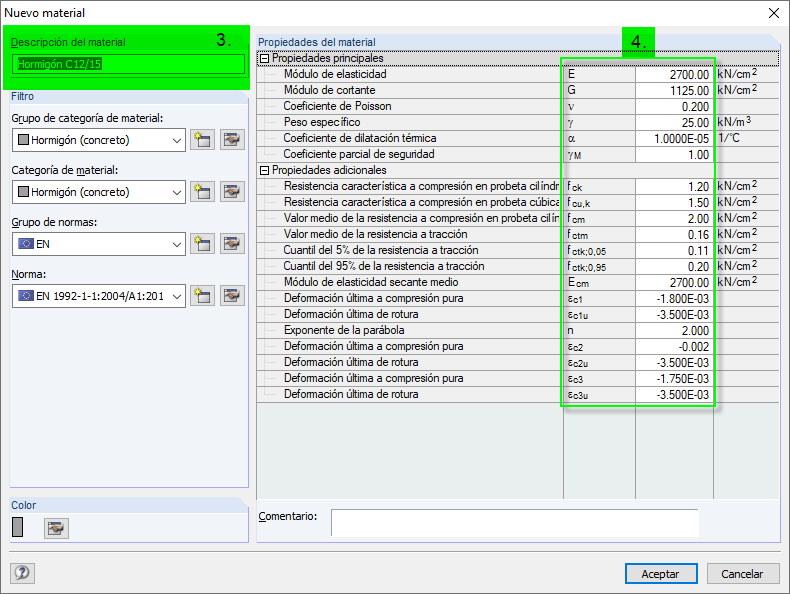
Task: Click the Cancelar button
Action: pyautogui.click(x=743, y=573)
